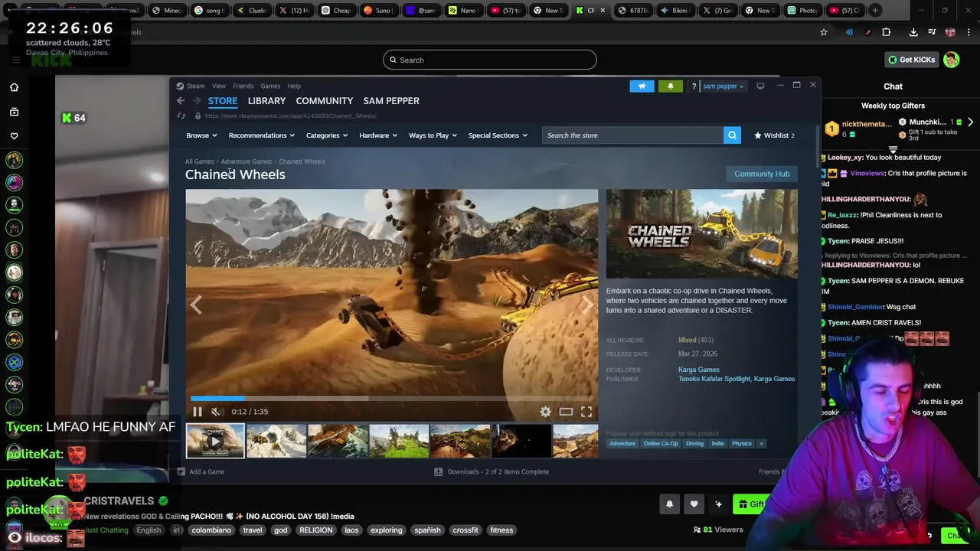This screenshot has width=980, height=551.
Task: Click the store search magnifier button
Action: tap(733, 135)
